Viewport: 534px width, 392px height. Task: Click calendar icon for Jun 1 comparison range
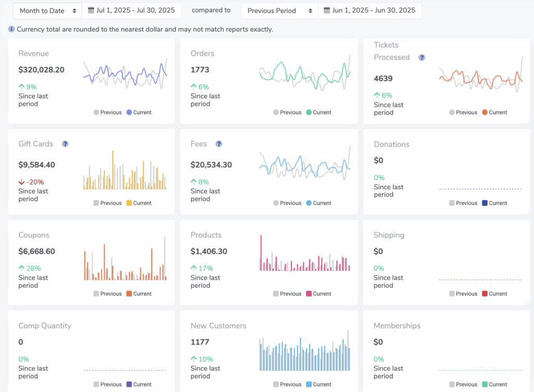tap(326, 10)
